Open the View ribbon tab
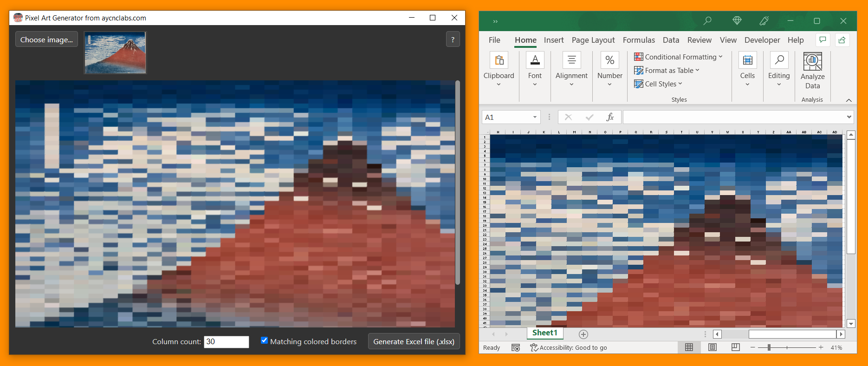This screenshot has width=868, height=366. [728, 40]
